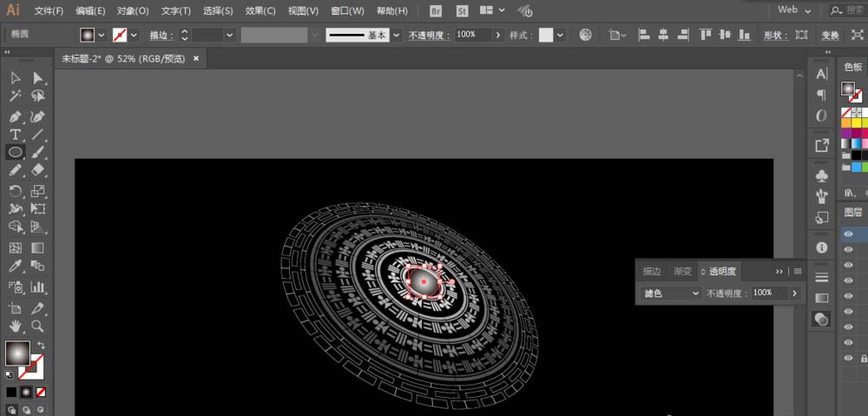Toggle visibility of the selected top layer
Viewport: 868px width, 416px height.
(x=848, y=234)
